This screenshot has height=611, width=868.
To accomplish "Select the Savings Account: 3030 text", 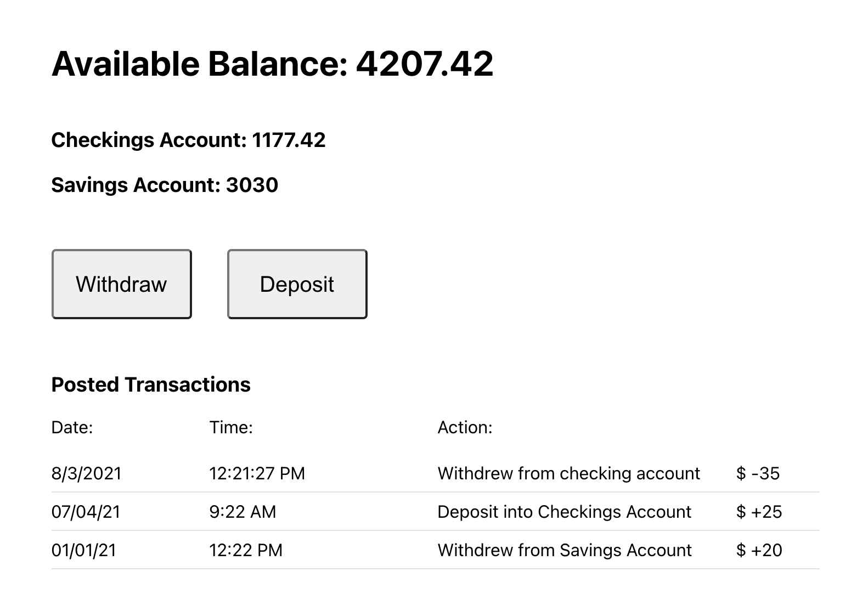I will (165, 185).
